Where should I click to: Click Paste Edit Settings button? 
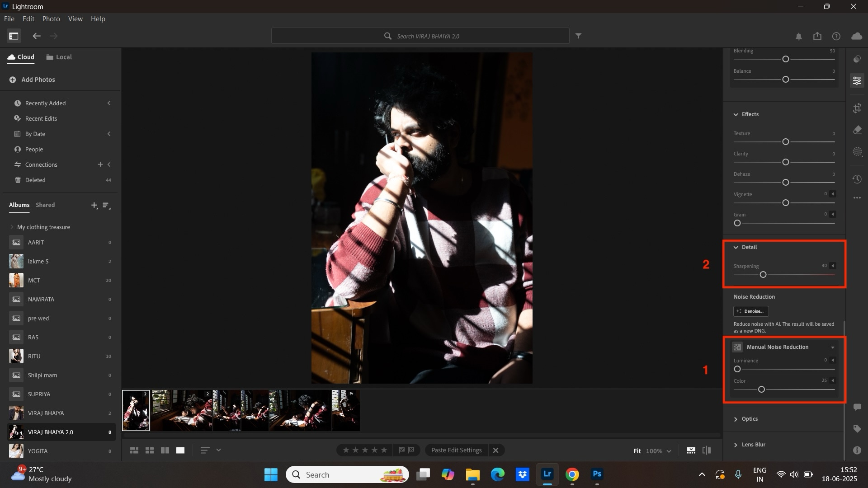[456, 450]
